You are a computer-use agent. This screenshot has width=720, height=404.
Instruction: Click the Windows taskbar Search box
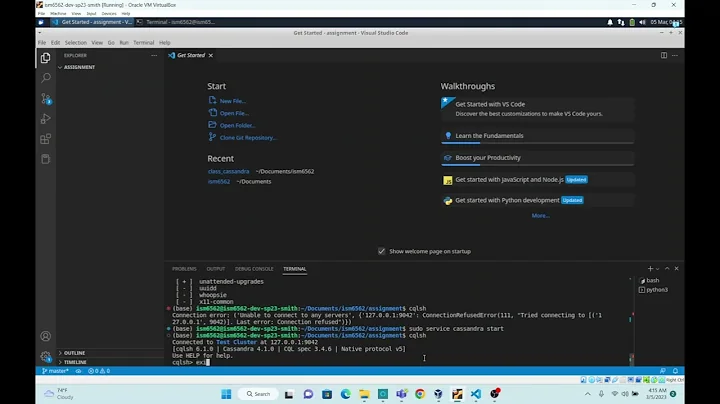tap(259, 394)
